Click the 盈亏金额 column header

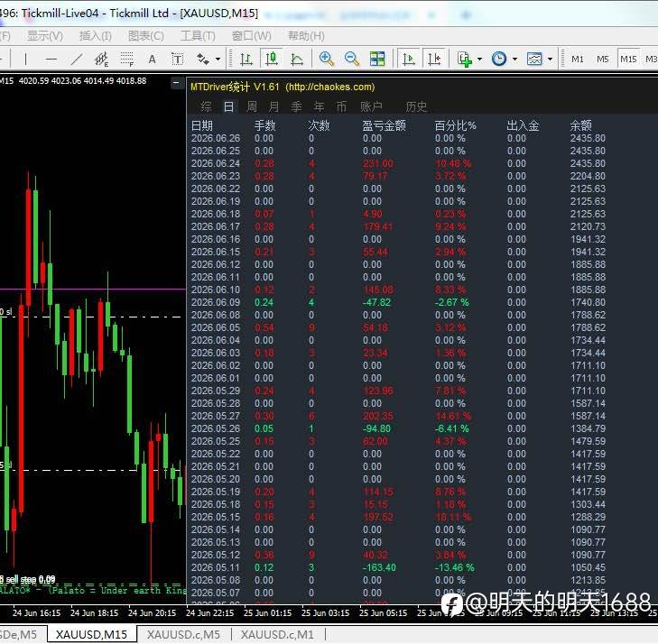tap(384, 125)
